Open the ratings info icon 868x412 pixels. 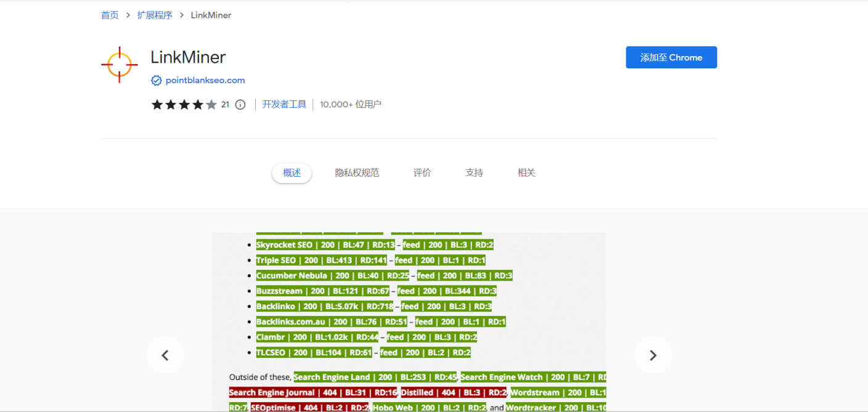tap(240, 104)
